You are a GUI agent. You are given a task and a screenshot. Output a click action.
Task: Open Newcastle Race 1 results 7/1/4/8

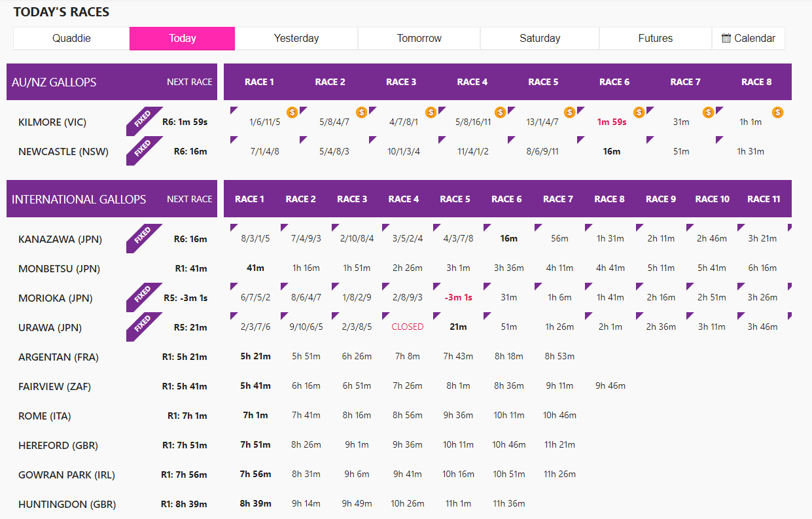pyautogui.click(x=264, y=152)
